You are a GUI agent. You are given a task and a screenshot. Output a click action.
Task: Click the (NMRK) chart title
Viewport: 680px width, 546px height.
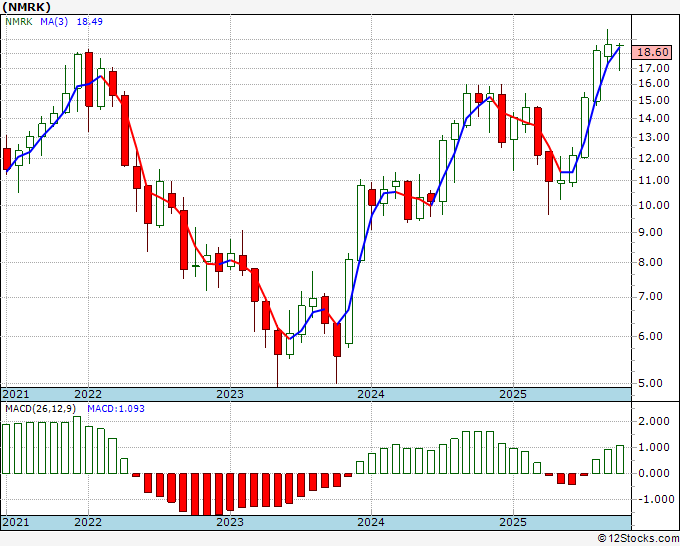click(26, 7)
